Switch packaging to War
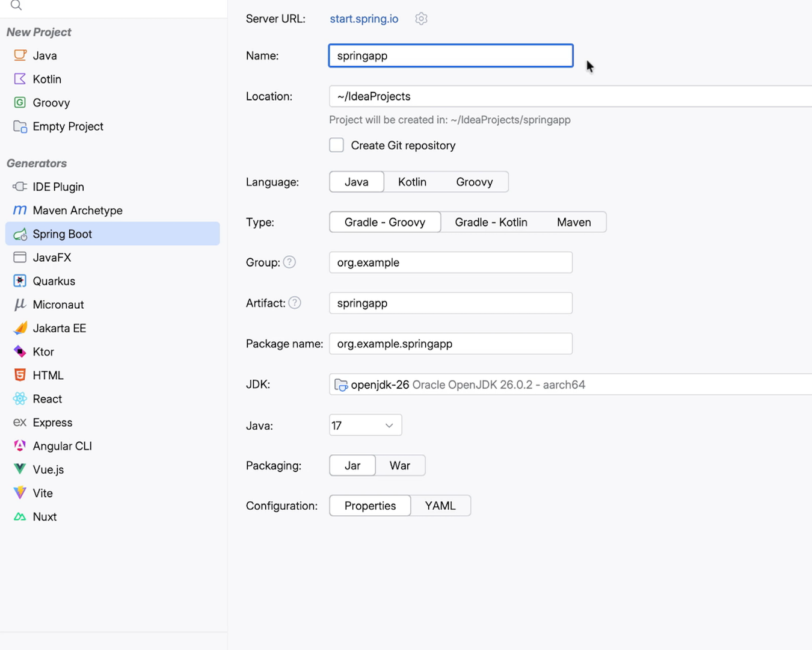The height and width of the screenshot is (650, 812). click(x=400, y=465)
